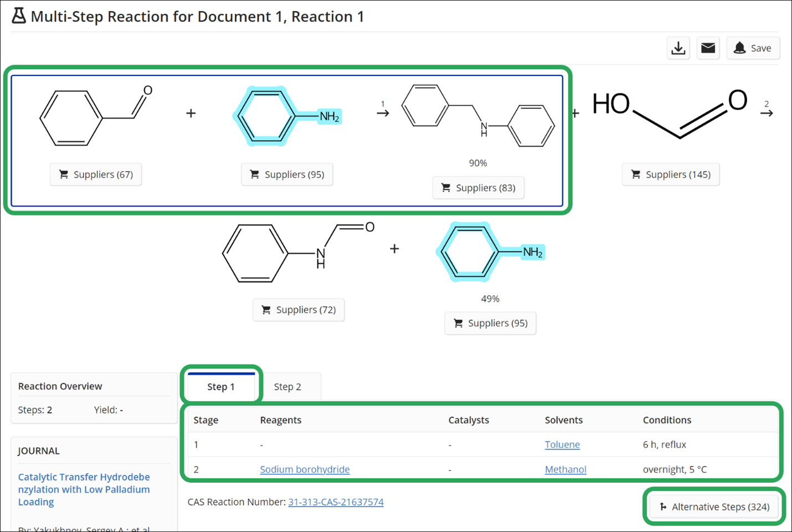Viewport: 792px width, 532px height.
Task: Click the '6 h, reflux' conditions cell
Action: pos(665,445)
